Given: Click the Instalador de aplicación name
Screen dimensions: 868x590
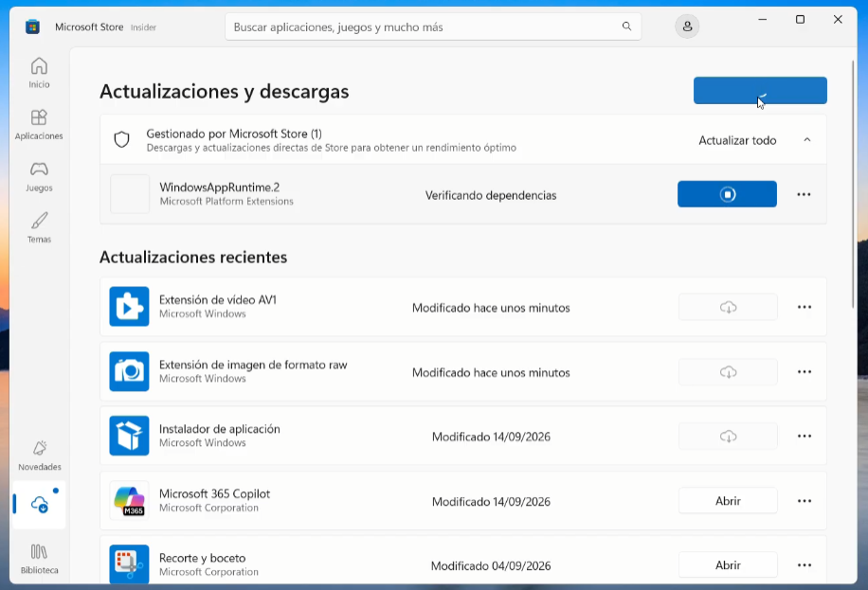Looking at the screenshot, I should coord(219,429).
